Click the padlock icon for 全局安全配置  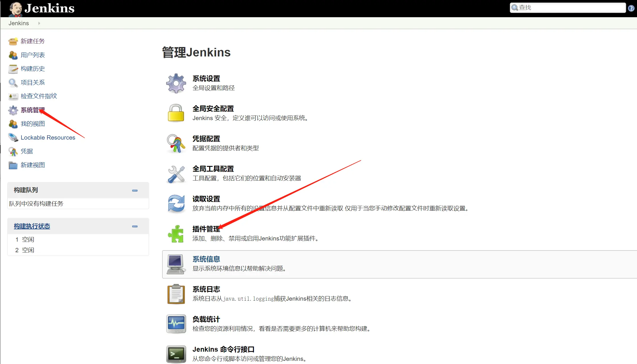pos(176,113)
